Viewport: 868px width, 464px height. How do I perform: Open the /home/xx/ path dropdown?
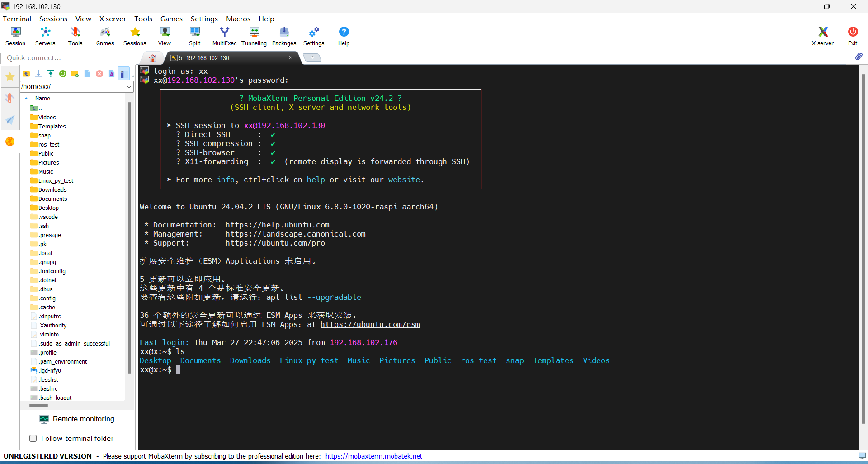pos(129,86)
